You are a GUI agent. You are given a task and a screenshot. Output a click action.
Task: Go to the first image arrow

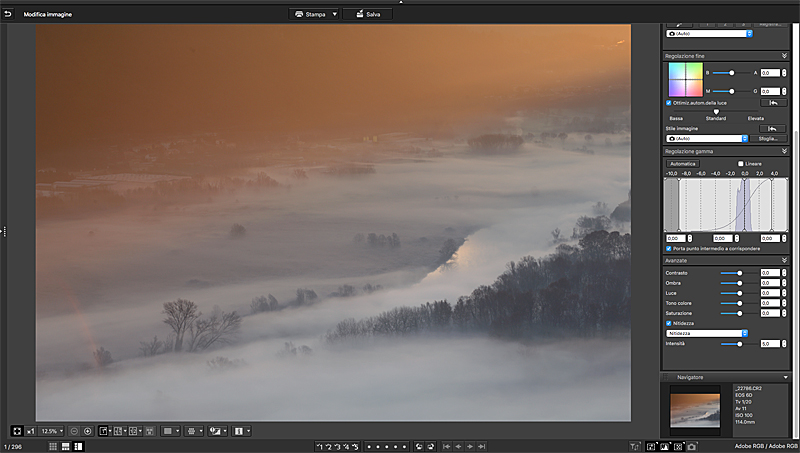click(446, 446)
